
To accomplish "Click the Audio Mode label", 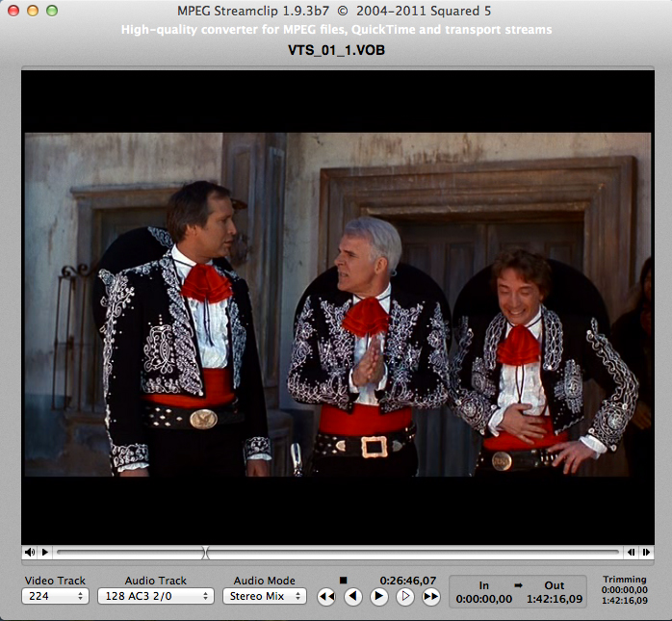I will [x=265, y=581].
